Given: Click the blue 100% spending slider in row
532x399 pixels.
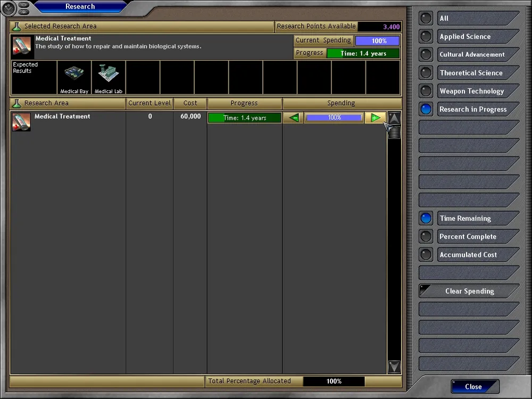Looking at the screenshot, I should (334, 118).
